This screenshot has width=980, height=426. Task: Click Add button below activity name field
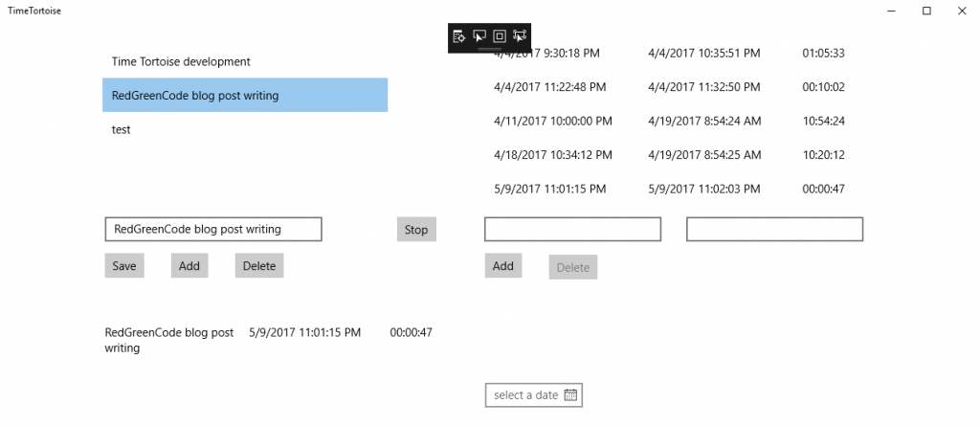coord(189,265)
